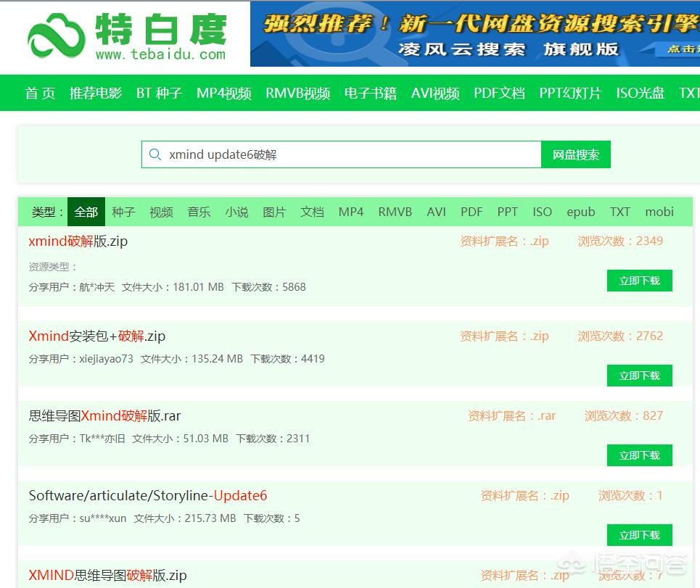Filter results by 图片 type
The image size is (700, 588).
pyautogui.click(x=274, y=212)
